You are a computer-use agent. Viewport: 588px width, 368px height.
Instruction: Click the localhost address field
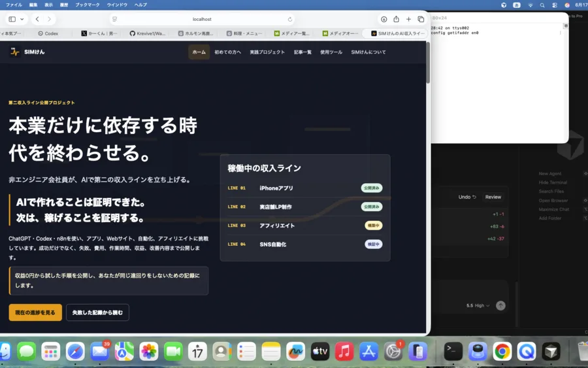(x=202, y=19)
